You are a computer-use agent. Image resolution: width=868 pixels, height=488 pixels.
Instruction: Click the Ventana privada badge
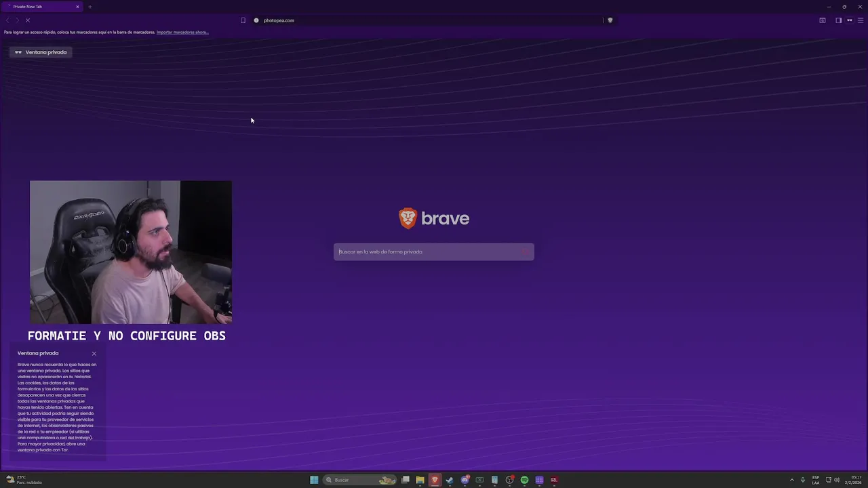pos(41,52)
